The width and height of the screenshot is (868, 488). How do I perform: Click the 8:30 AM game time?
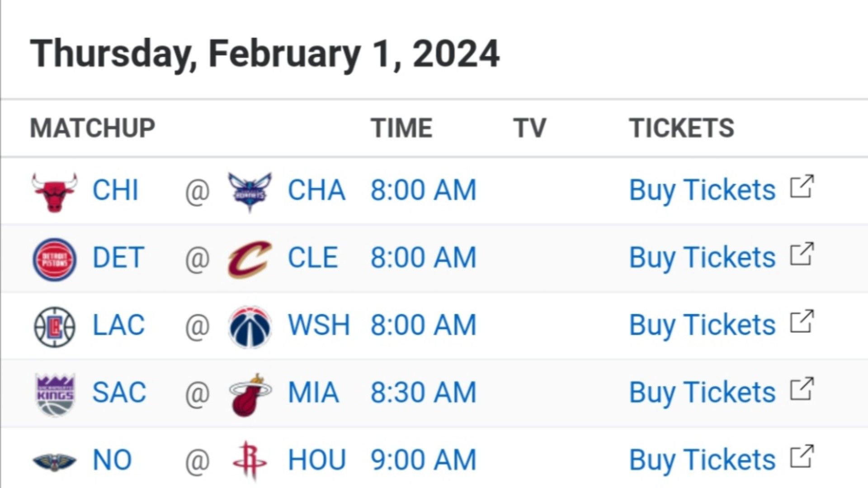[x=424, y=392]
